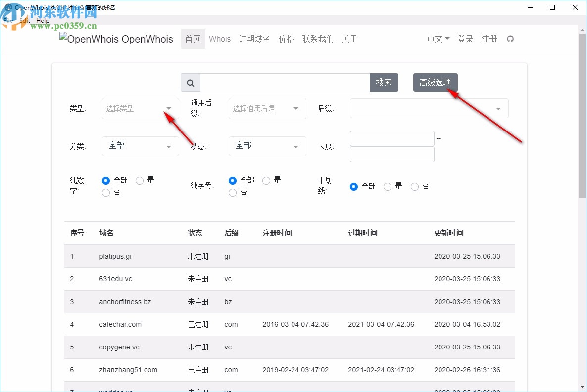Screen dimensions: 587x392
Task: Switch to the Whois tab
Action: click(220, 39)
